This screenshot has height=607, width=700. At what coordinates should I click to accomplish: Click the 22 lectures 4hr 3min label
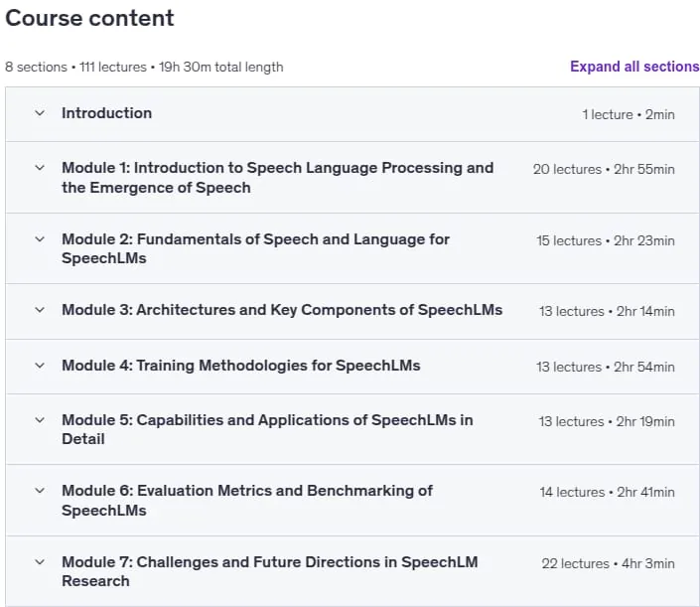click(x=608, y=563)
